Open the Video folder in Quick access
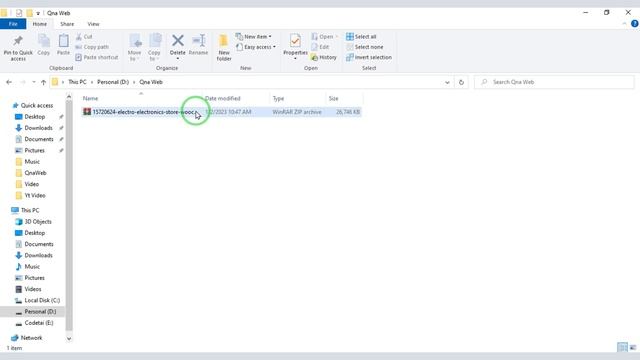 [x=31, y=184]
